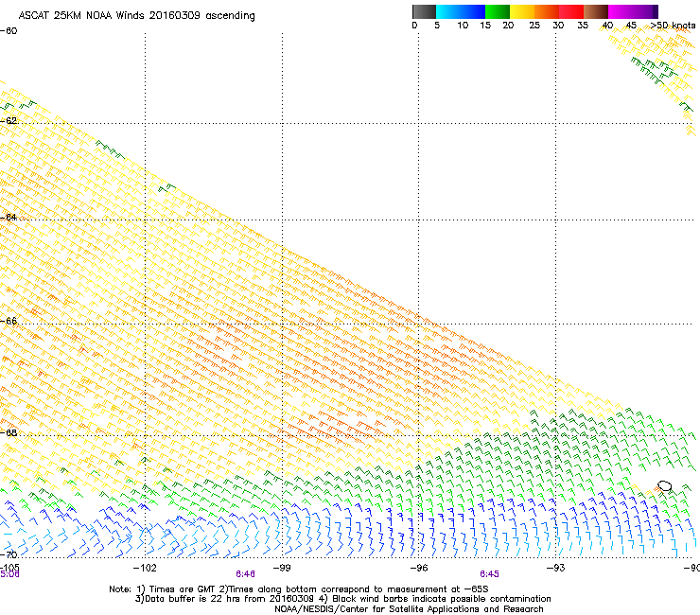Image resolution: width=700 pixels, height=615 pixels.
Task: Click the -68 latitude axis label
Action: (x=9, y=432)
